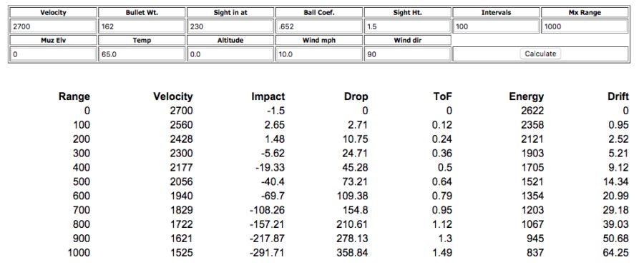Select the Muz Elv input field
Viewport: 644px width, 275px height.
point(54,54)
